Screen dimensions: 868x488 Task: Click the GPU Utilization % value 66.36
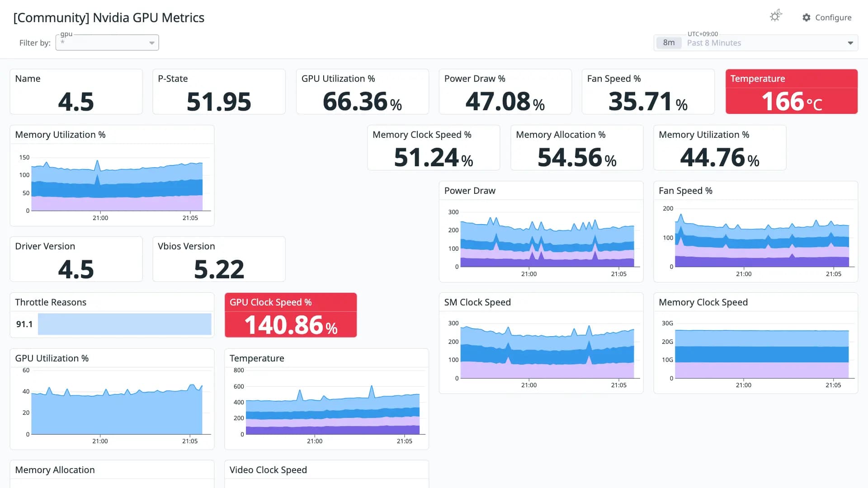[x=362, y=101]
